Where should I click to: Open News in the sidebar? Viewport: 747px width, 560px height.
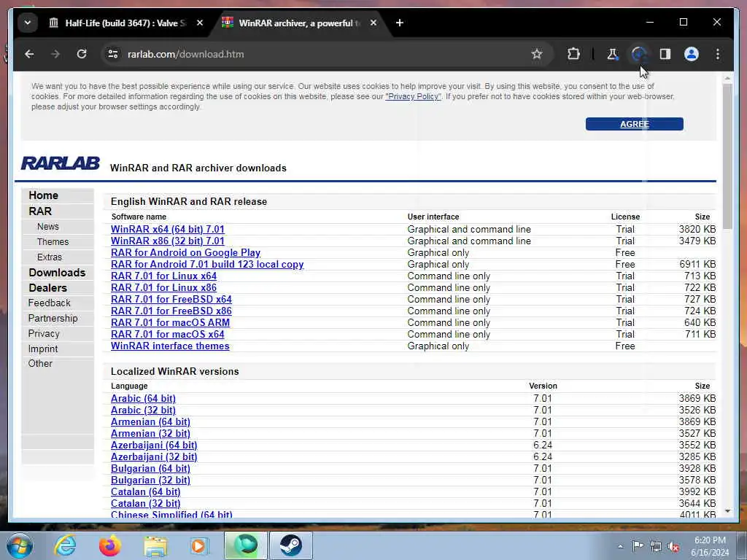click(x=48, y=227)
